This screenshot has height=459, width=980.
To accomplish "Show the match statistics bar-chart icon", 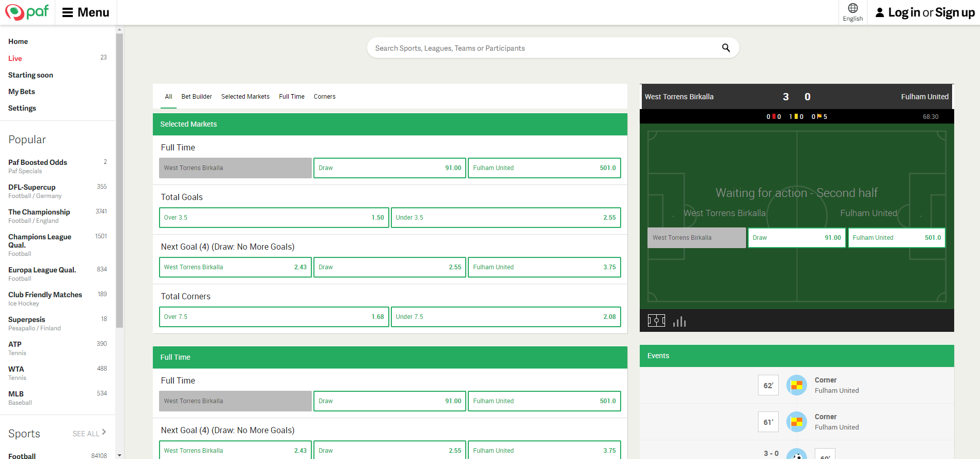I will (x=679, y=322).
